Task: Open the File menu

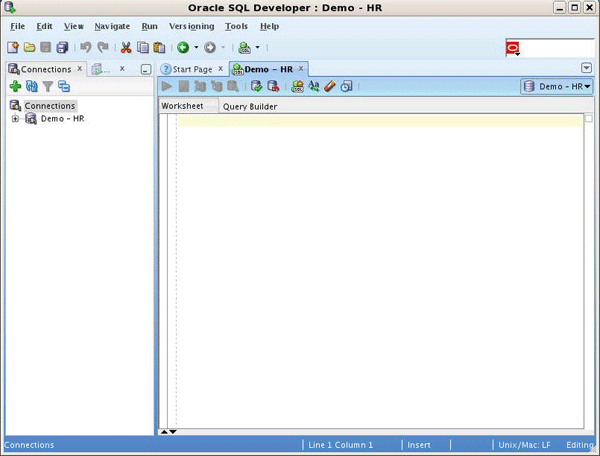Action: (18, 26)
